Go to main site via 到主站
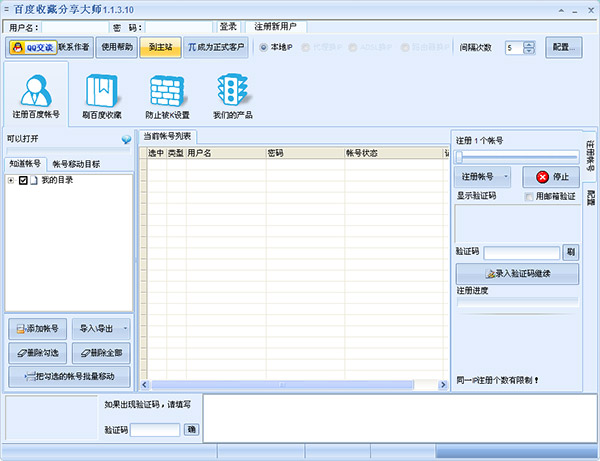 160,47
